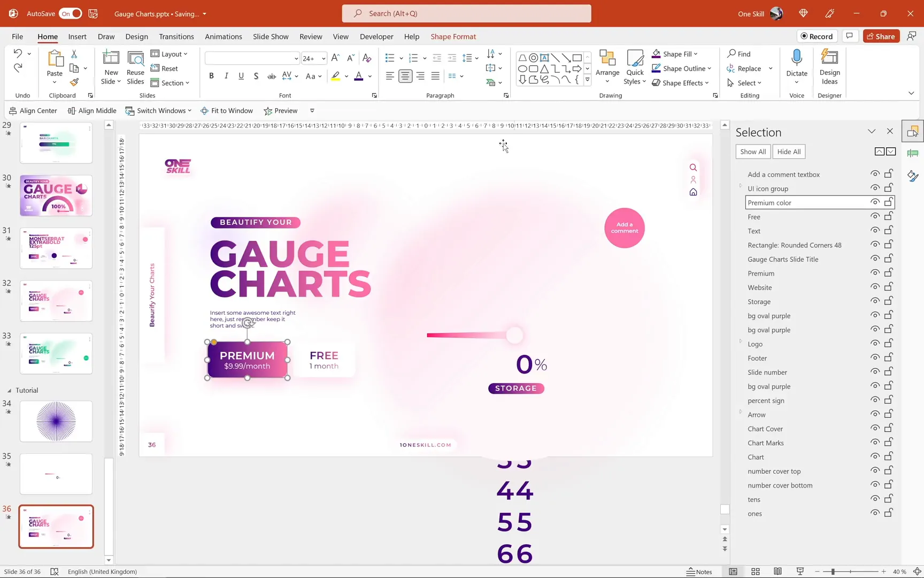Click Show All in the Selection pane
The height and width of the screenshot is (578, 924).
[752, 151]
